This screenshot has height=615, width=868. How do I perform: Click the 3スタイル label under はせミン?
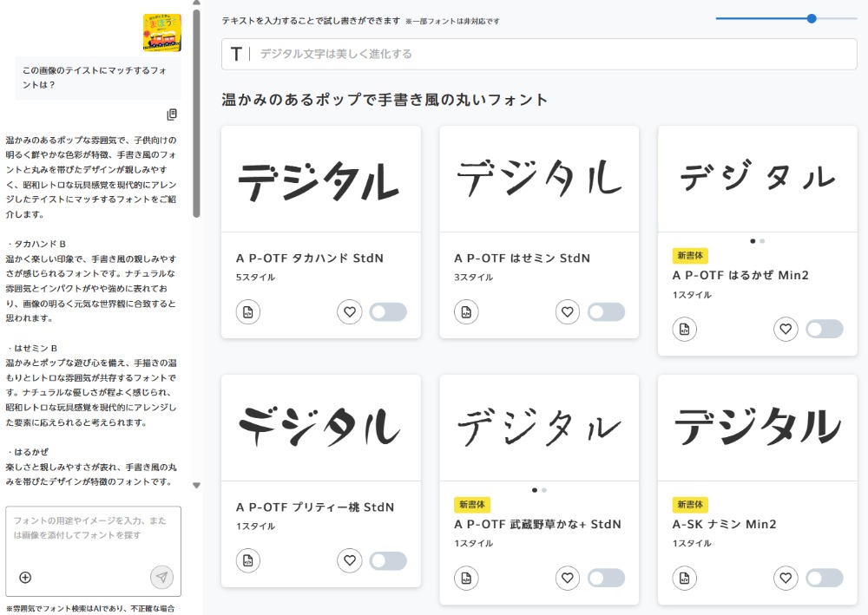pyautogui.click(x=473, y=277)
